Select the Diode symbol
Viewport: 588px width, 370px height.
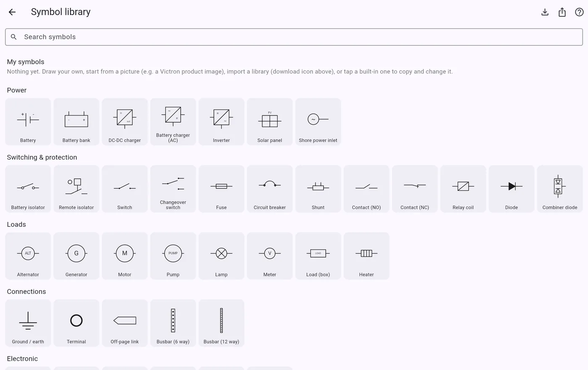[512, 189]
